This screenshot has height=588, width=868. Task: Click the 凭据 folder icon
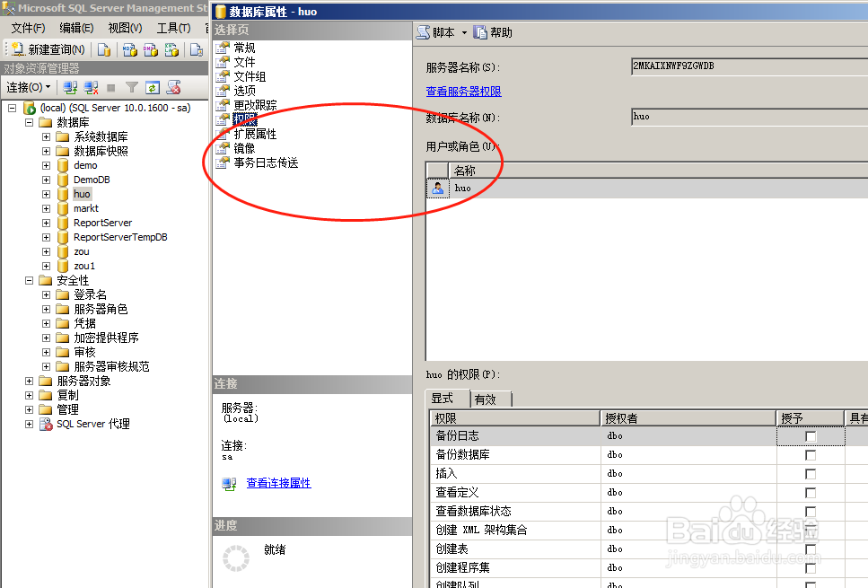click(63, 323)
